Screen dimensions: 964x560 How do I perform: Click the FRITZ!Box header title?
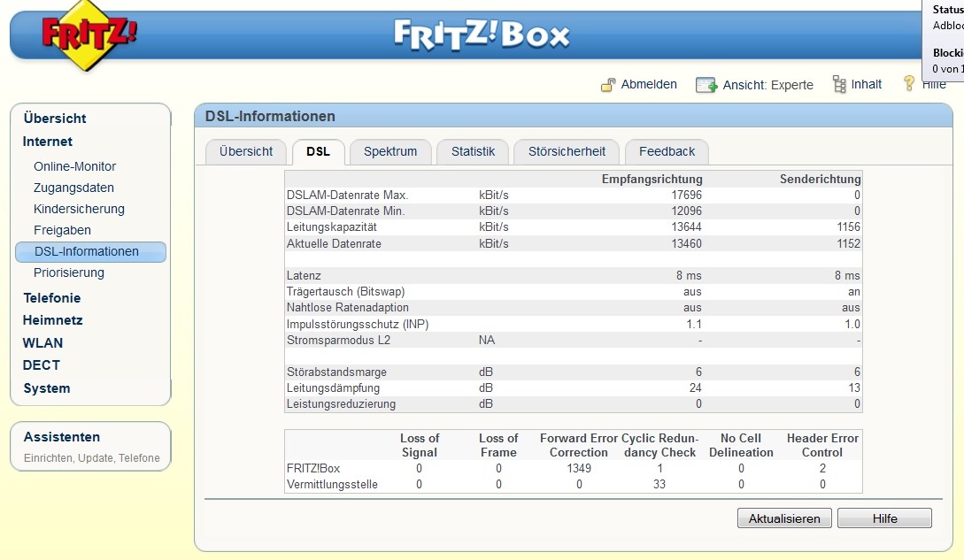(482, 35)
